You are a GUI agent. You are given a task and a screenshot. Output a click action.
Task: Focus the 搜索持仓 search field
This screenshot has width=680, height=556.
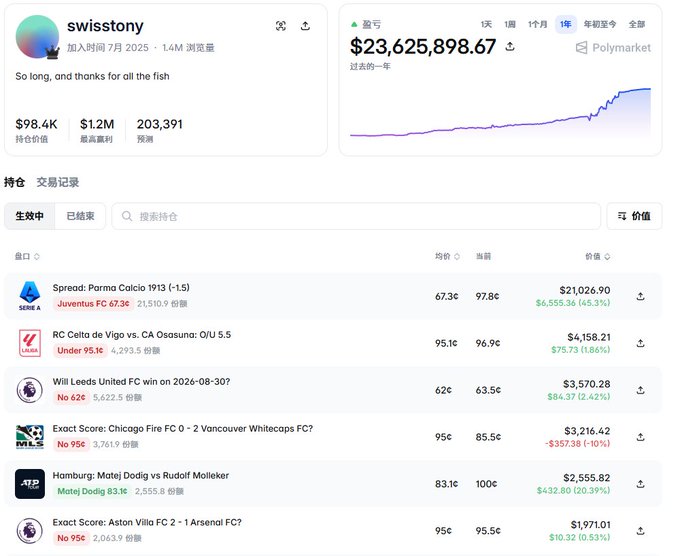pos(356,216)
